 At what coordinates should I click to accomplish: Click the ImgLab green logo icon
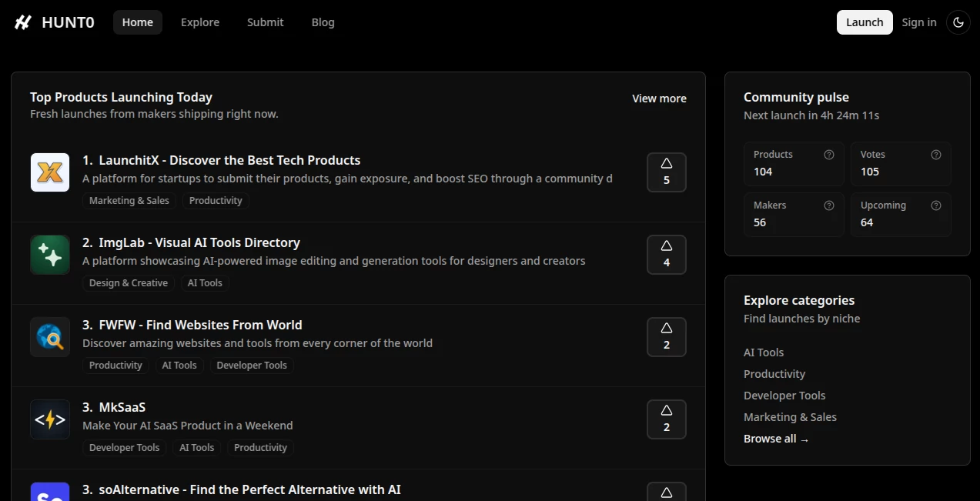49,254
